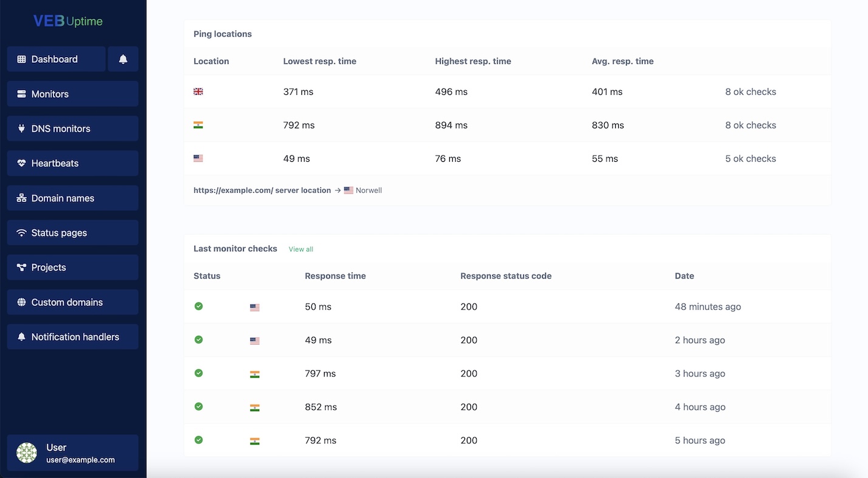Click the VEB Uptime logo
Screen dimensions: 868x478
(x=67, y=20)
